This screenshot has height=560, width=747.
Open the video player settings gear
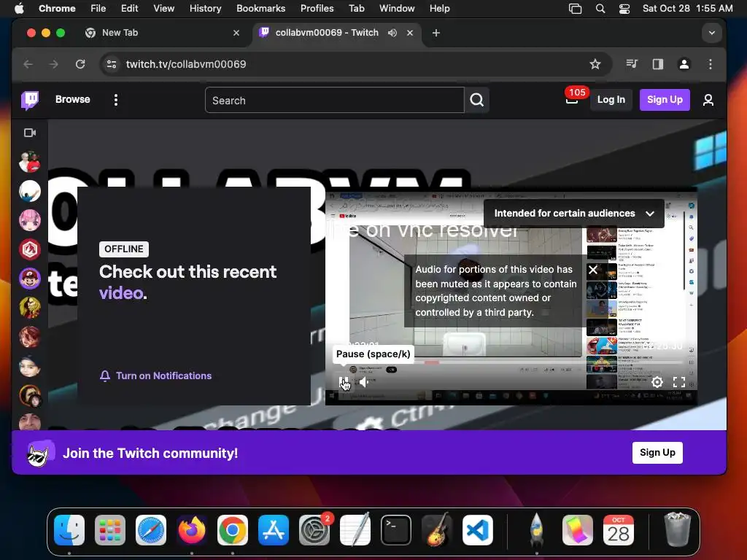tap(657, 382)
